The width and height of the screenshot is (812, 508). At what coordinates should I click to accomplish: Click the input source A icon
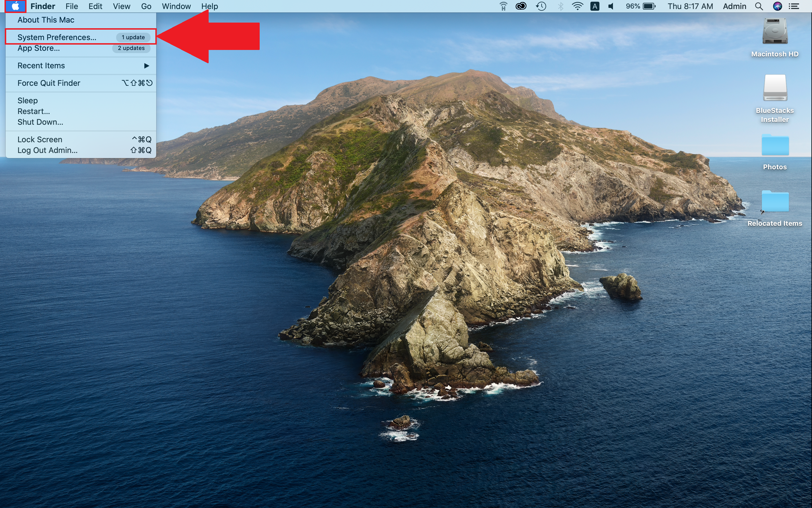pyautogui.click(x=595, y=6)
